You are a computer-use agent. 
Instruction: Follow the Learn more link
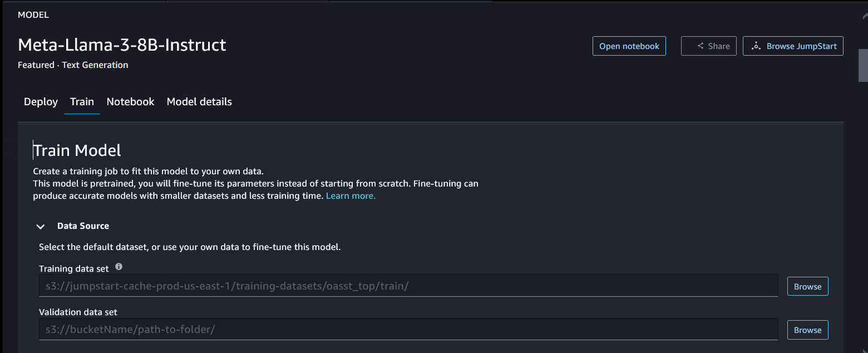click(x=351, y=196)
